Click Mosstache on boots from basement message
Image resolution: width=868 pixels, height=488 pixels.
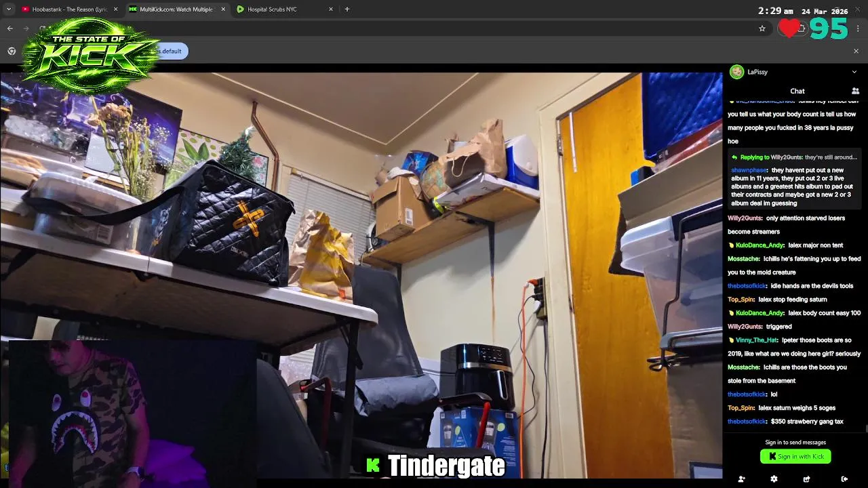tap(743, 367)
